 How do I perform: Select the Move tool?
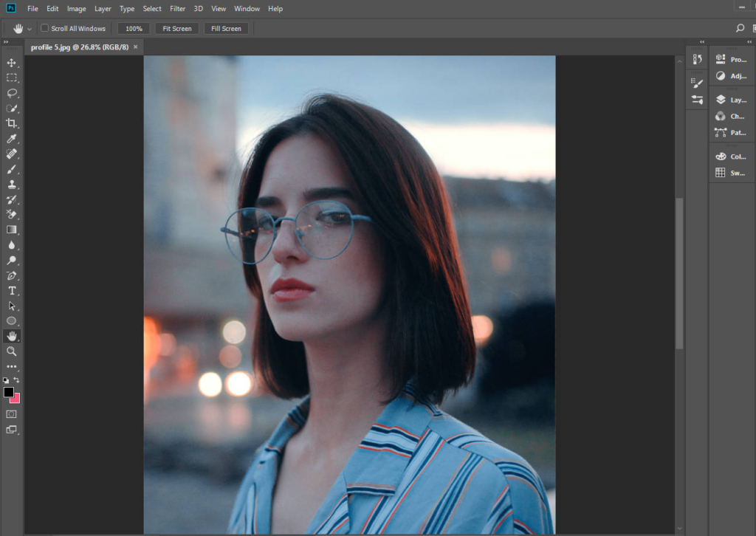point(12,62)
